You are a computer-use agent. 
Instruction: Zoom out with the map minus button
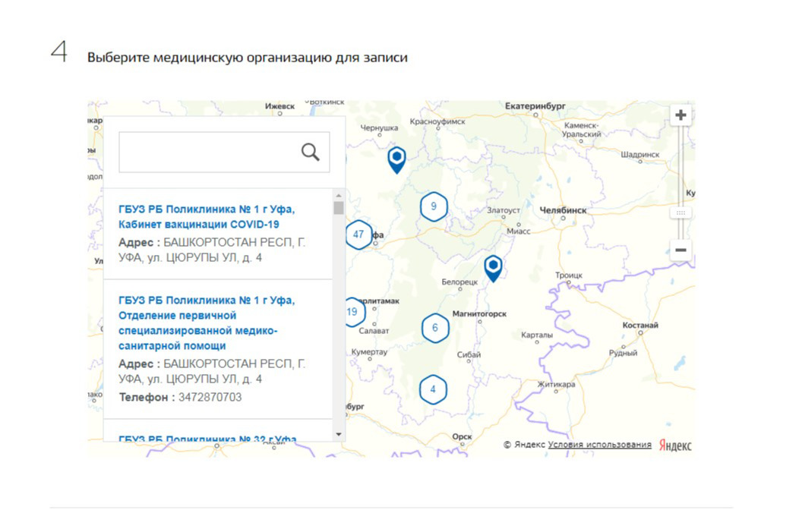(x=681, y=250)
